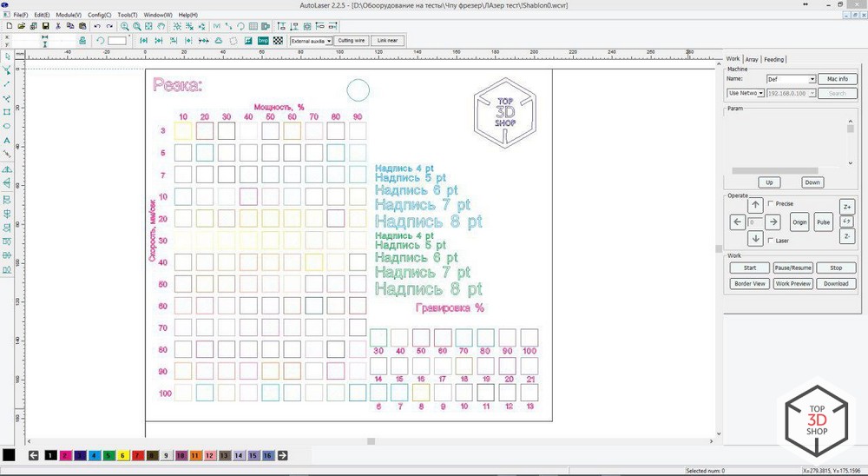
Task: Open the Edit(E) menu
Action: [x=42, y=15]
